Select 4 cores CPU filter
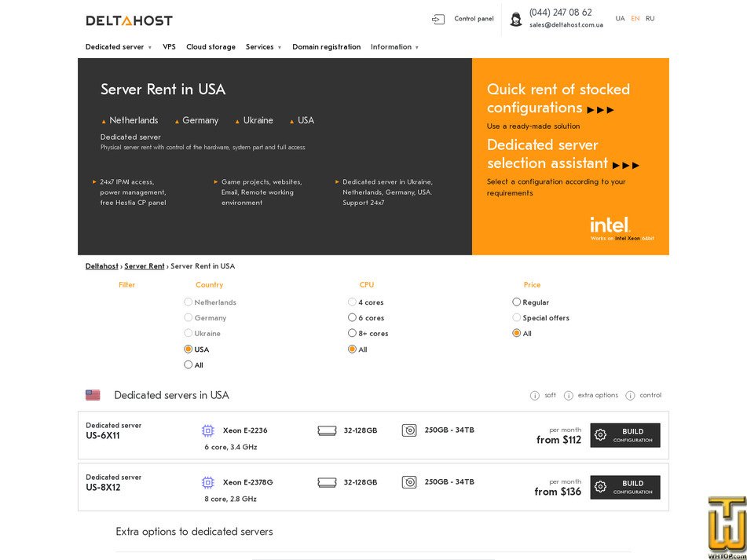 [352, 302]
